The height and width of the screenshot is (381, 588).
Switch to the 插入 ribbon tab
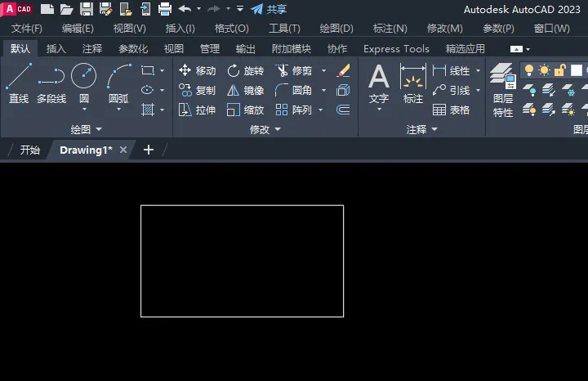point(56,49)
